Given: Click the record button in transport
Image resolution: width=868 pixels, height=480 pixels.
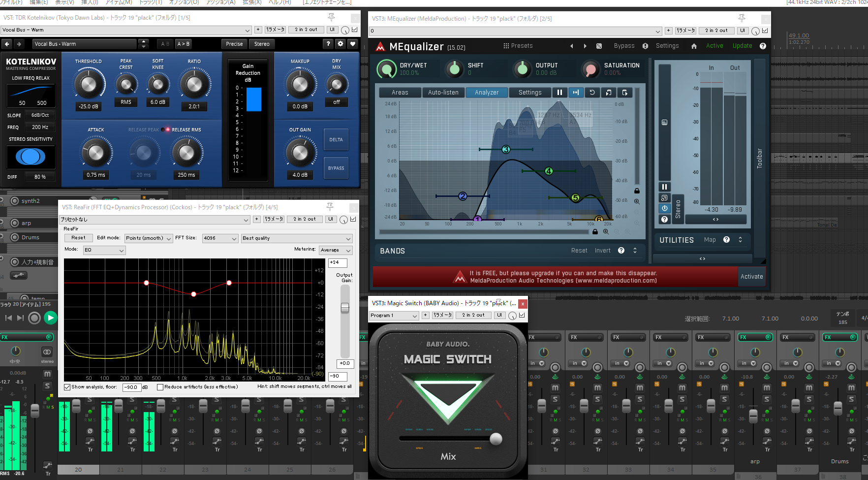Looking at the screenshot, I should point(34,318).
